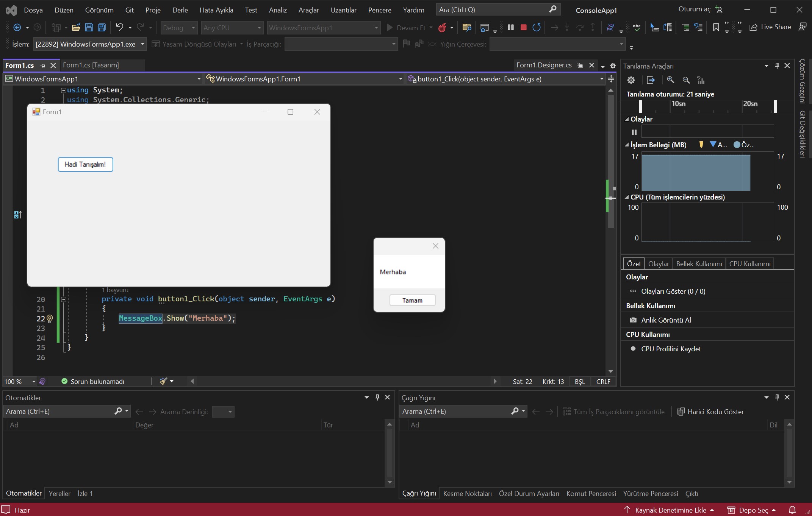The width and height of the screenshot is (812, 516).
Task: Toggle Harici Kodu Göster option
Action: pyautogui.click(x=710, y=412)
